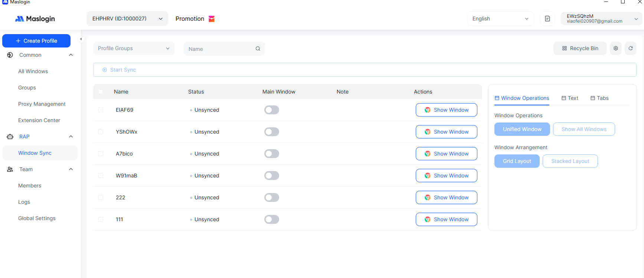Open the Profile Groups dropdown
The image size is (644, 278).
tap(134, 48)
